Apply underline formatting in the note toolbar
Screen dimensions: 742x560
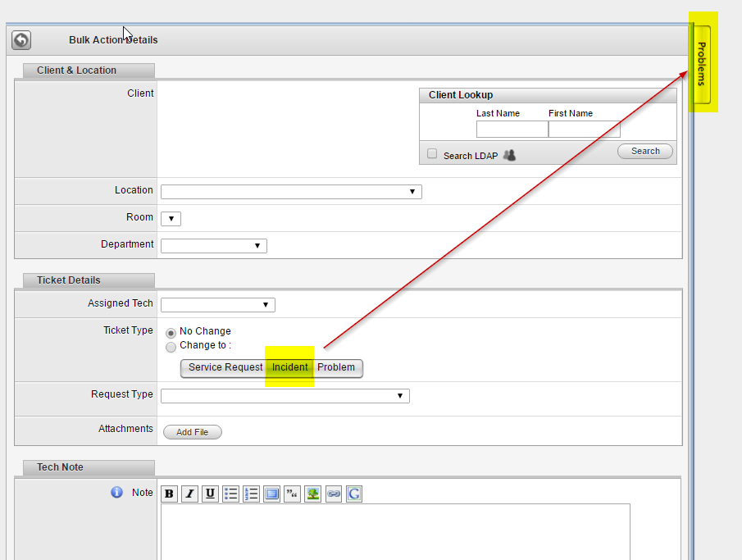click(x=210, y=494)
